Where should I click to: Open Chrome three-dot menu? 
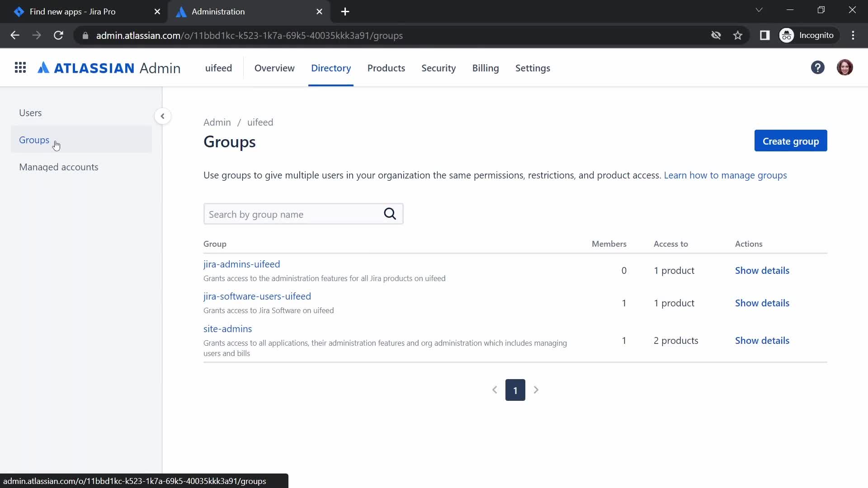[853, 35]
